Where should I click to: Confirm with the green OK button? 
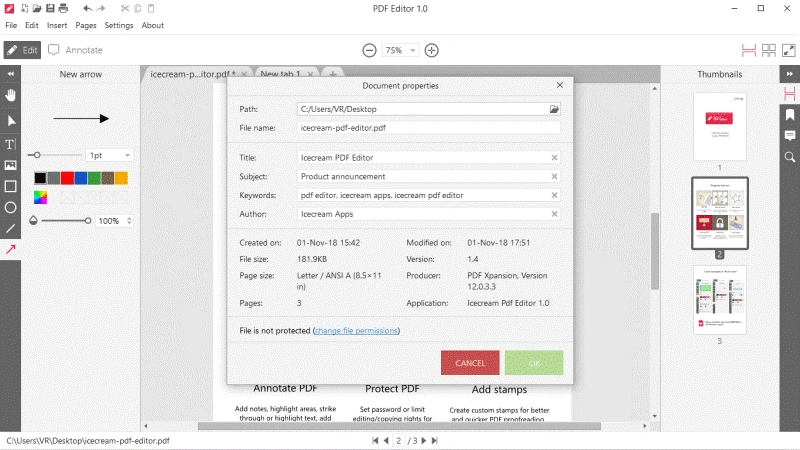point(534,363)
